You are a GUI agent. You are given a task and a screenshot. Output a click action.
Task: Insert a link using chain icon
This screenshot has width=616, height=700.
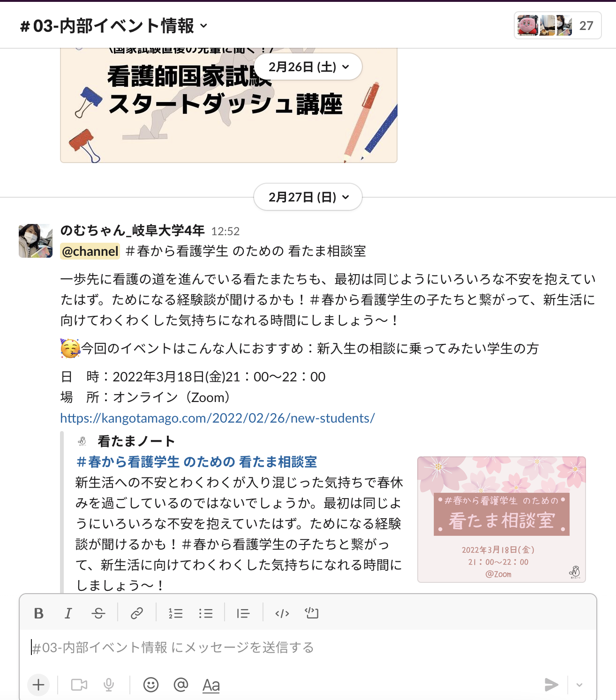[136, 613]
